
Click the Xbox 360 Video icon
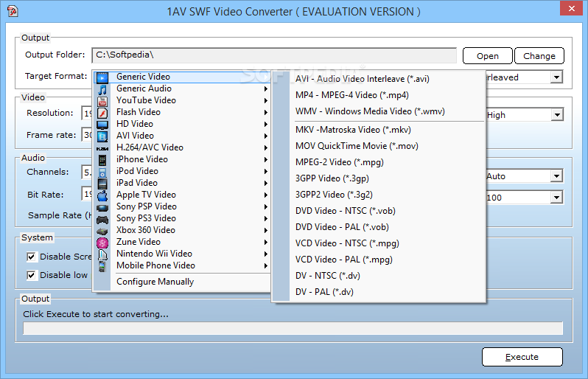(x=102, y=231)
